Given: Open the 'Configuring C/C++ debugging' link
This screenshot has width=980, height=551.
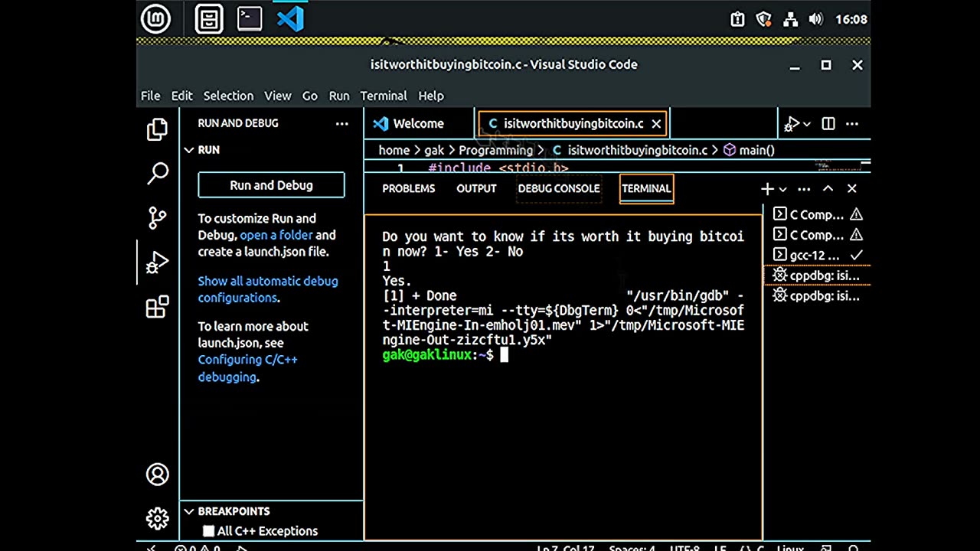Looking at the screenshot, I should pyautogui.click(x=247, y=368).
